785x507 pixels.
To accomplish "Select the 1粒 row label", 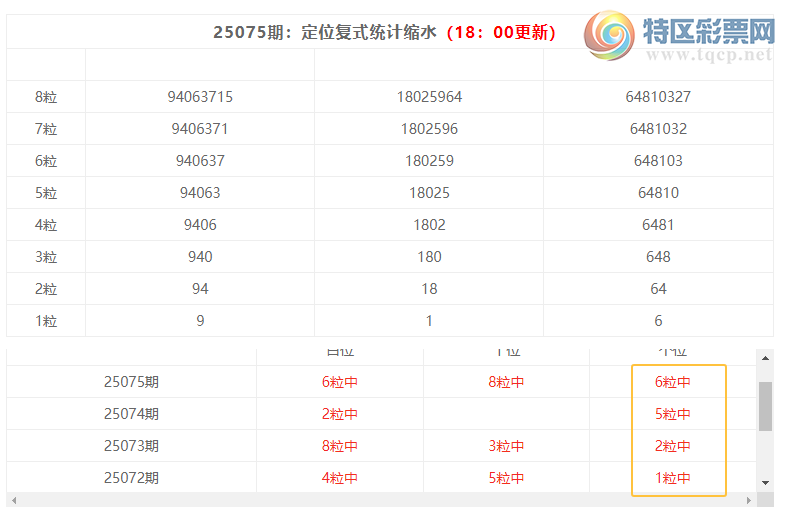I will (46, 321).
